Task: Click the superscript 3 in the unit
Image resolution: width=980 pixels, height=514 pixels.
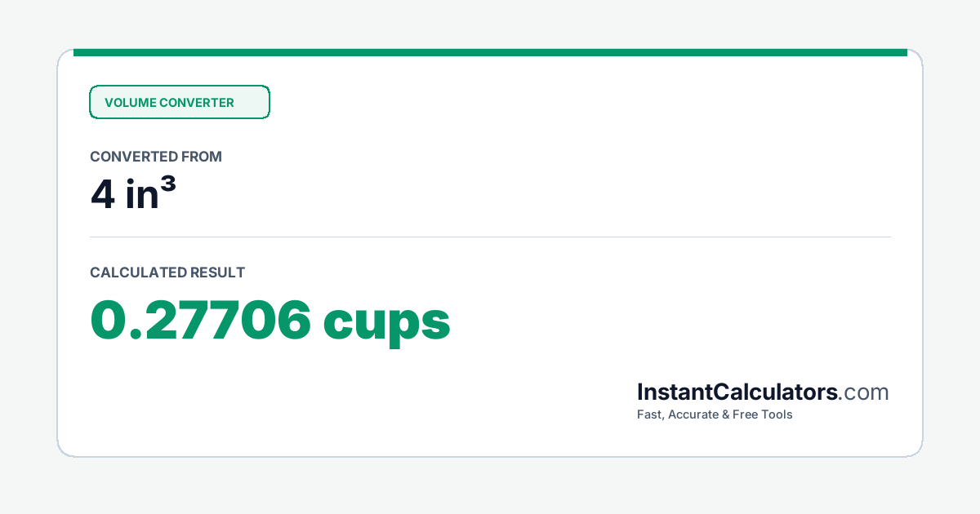Action: tap(168, 187)
